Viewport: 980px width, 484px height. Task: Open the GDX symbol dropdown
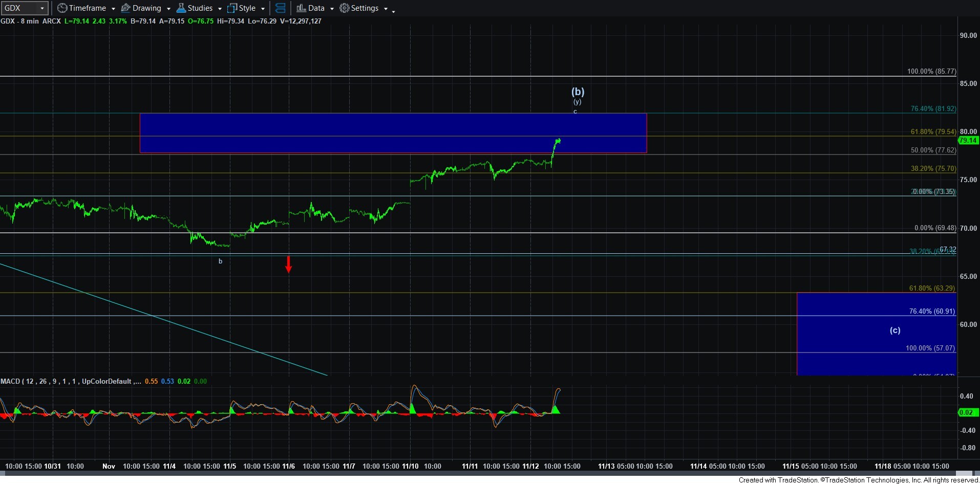(x=42, y=8)
